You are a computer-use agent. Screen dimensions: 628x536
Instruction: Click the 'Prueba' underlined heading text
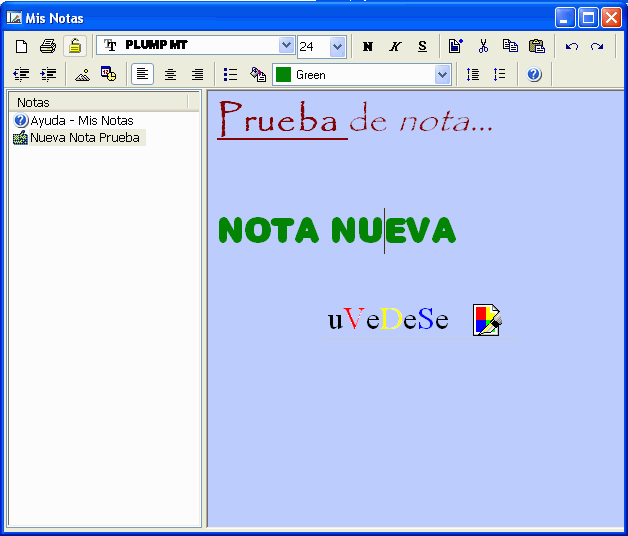(279, 119)
